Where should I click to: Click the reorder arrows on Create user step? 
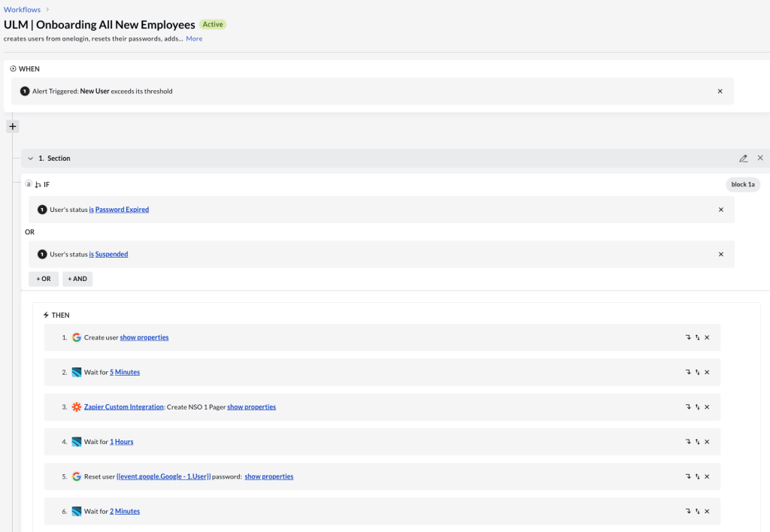pyautogui.click(x=697, y=338)
